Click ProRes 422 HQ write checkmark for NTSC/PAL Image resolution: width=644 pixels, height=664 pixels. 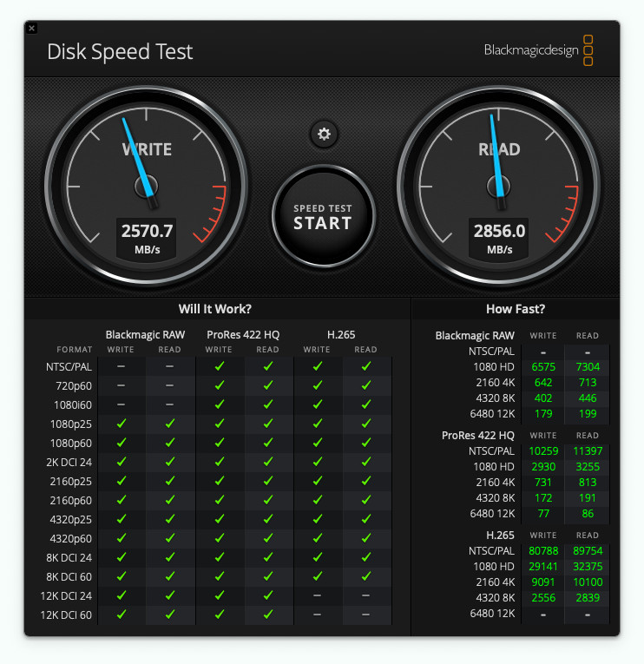click(220, 366)
